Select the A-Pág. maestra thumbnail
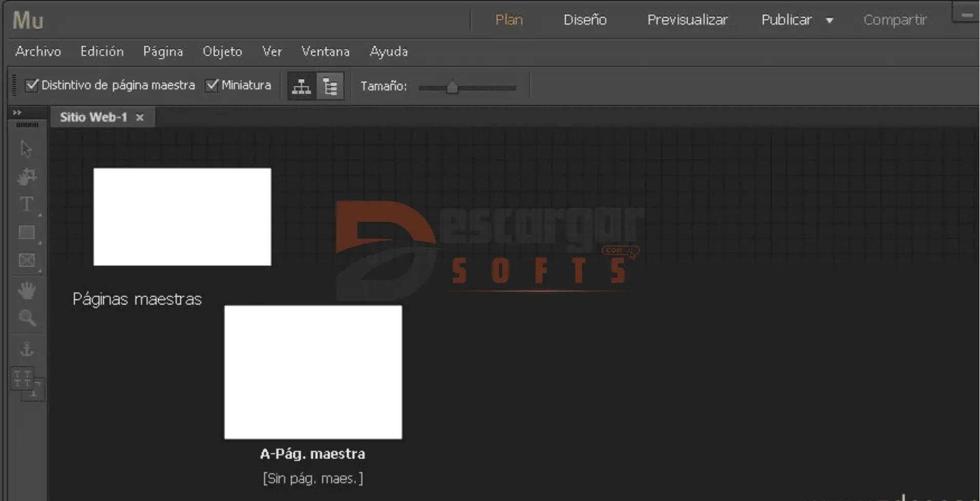 (313, 372)
